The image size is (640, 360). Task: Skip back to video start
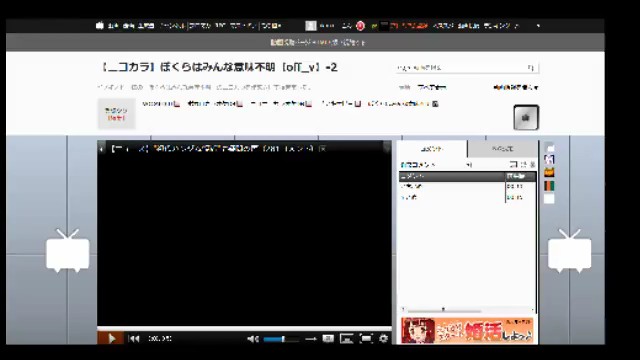134,338
